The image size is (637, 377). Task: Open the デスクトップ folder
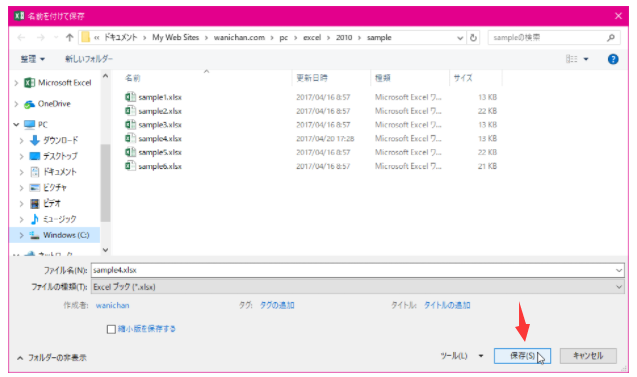pos(60,156)
